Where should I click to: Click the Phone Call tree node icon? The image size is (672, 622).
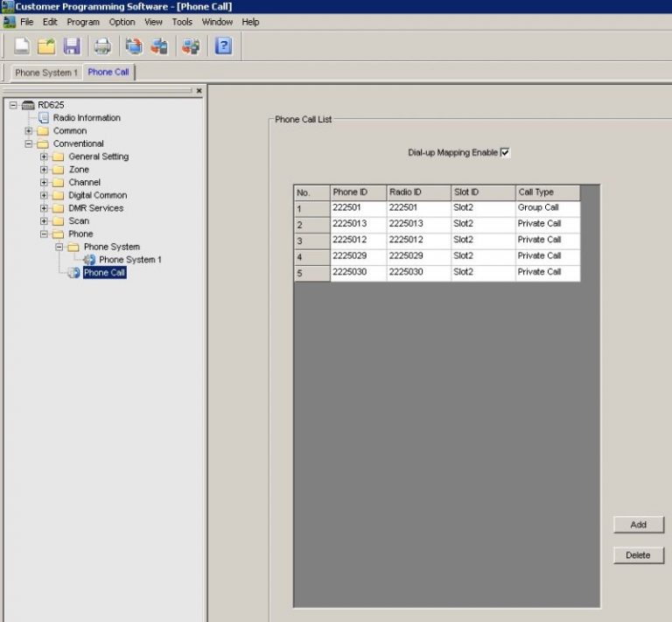(x=73, y=272)
